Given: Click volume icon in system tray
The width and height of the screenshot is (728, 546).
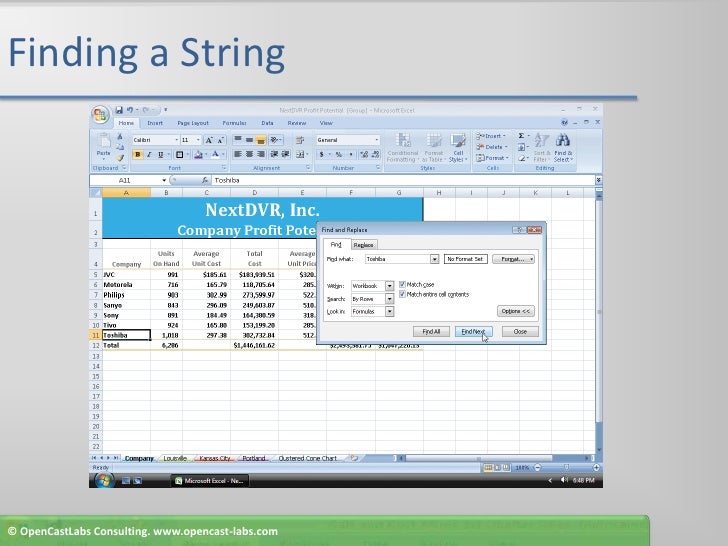Looking at the screenshot, I should (x=564, y=480).
